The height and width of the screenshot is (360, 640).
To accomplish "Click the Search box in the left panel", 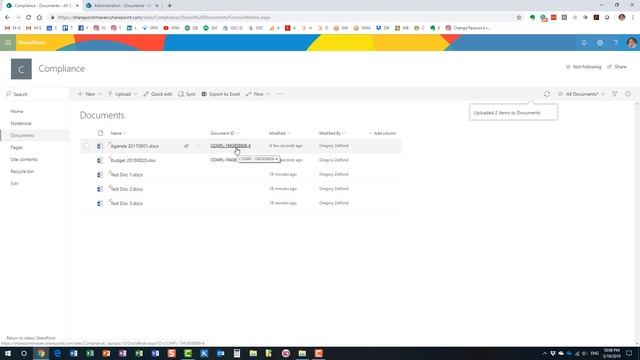I will [35, 94].
